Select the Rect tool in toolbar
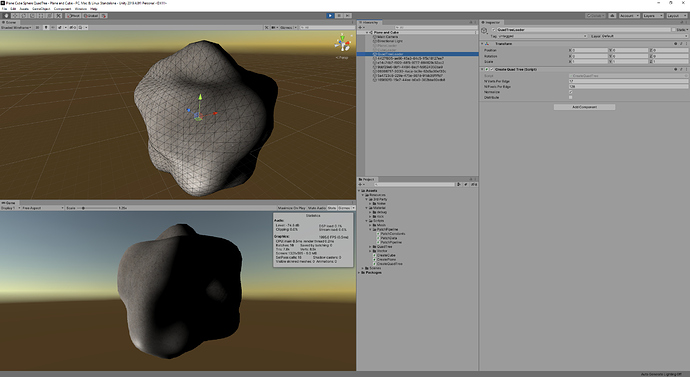 (41, 16)
